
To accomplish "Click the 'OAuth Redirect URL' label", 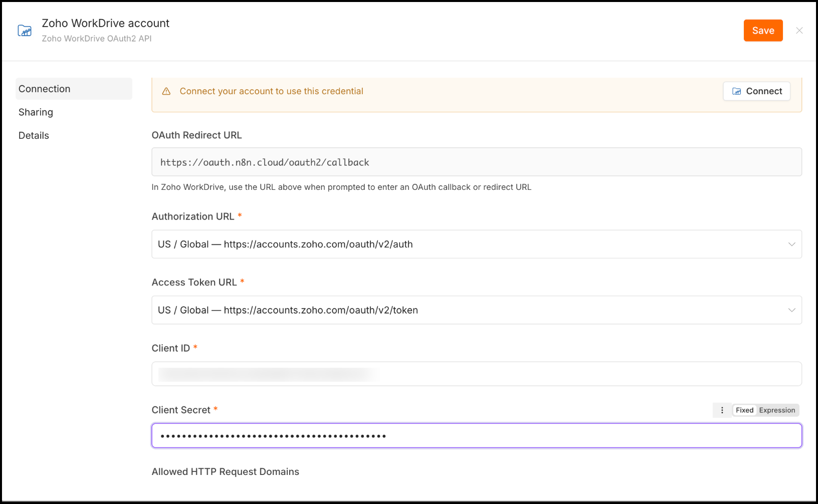I will tap(196, 135).
